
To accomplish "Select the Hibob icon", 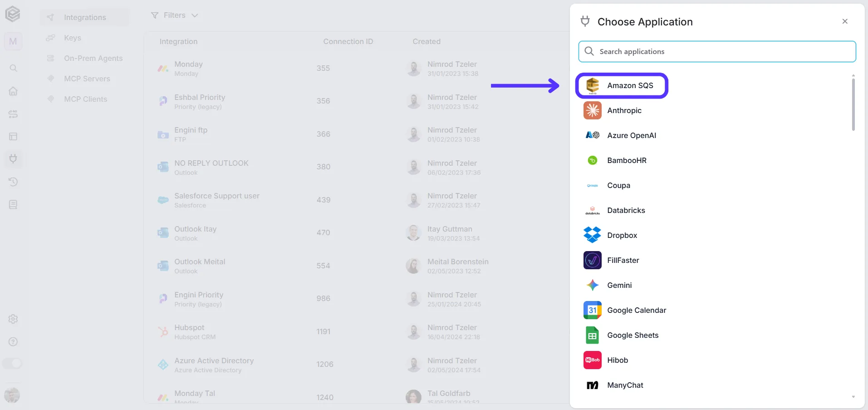I will (x=592, y=360).
